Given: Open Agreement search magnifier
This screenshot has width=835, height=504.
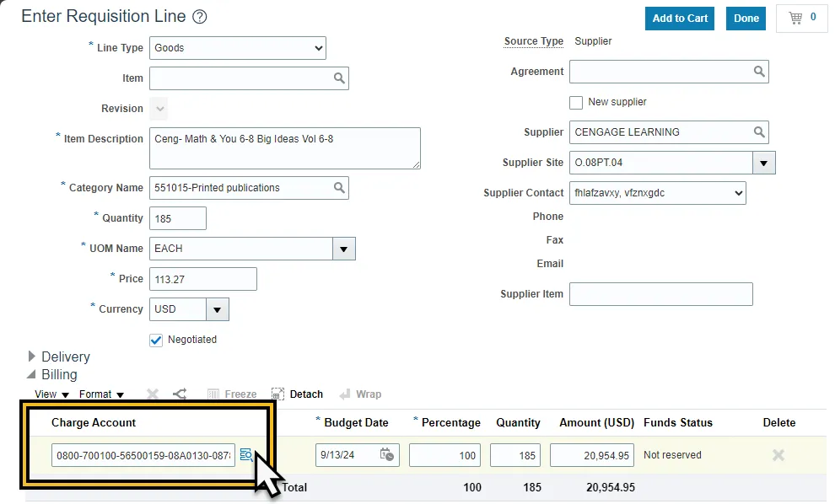Looking at the screenshot, I should pos(759,72).
